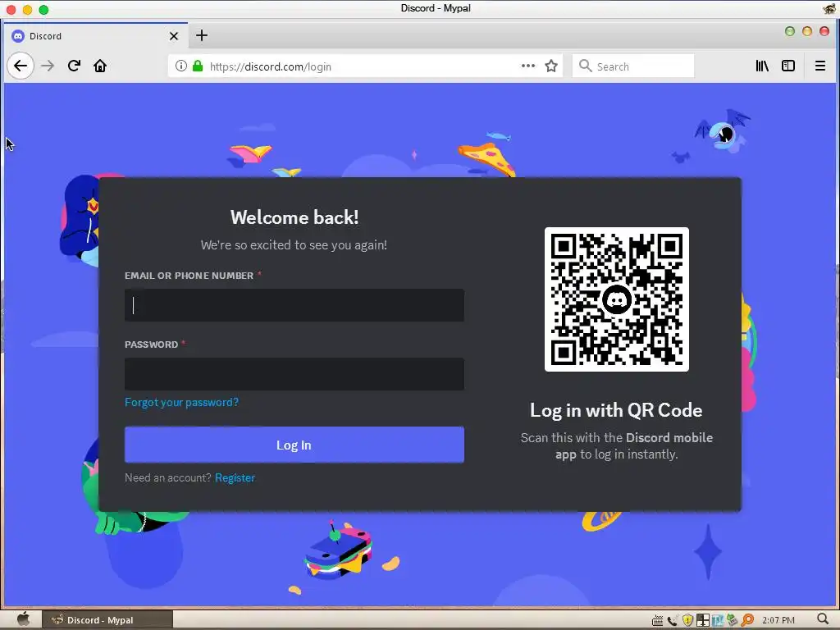Select the Discord browser tab

(96, 36)
